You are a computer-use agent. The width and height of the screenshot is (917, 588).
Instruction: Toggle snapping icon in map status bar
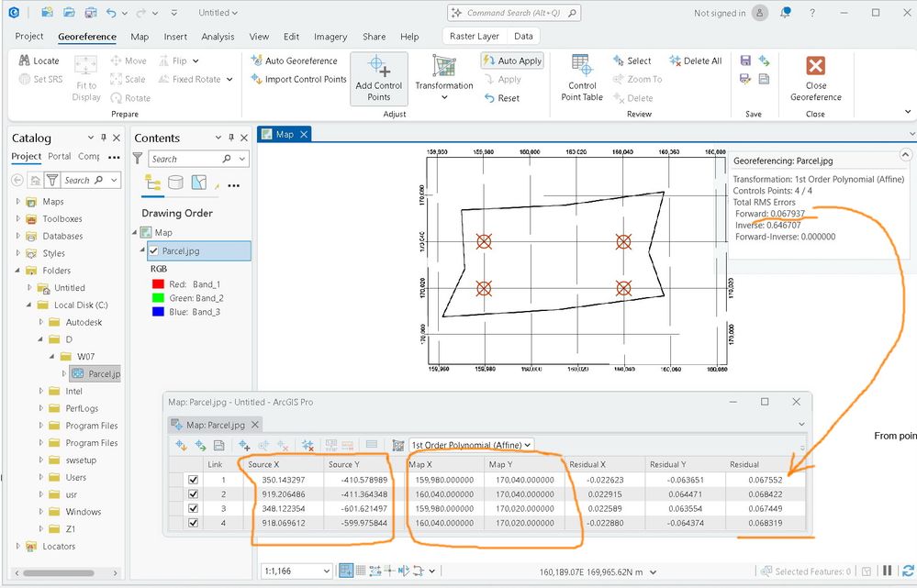point(346,571)
